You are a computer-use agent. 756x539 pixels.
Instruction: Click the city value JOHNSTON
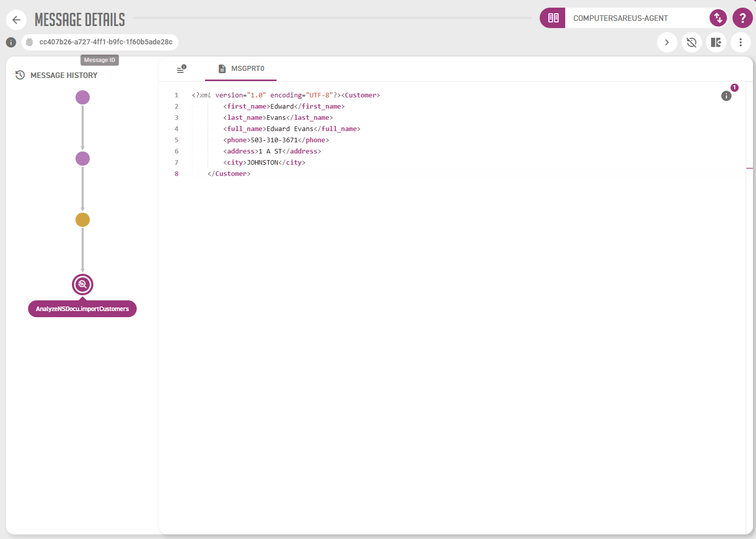click(x=262, y=163)
